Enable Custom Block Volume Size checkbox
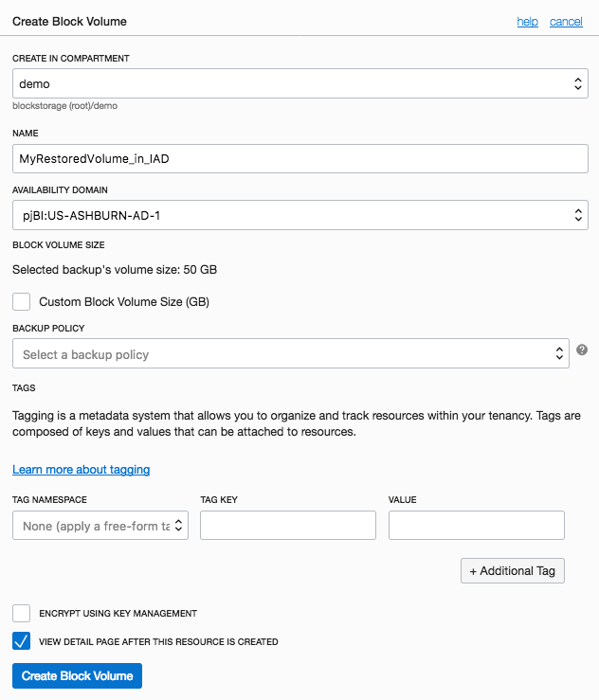Image resolution: width=599 pixels, height=700 pixels. (22, 302)
